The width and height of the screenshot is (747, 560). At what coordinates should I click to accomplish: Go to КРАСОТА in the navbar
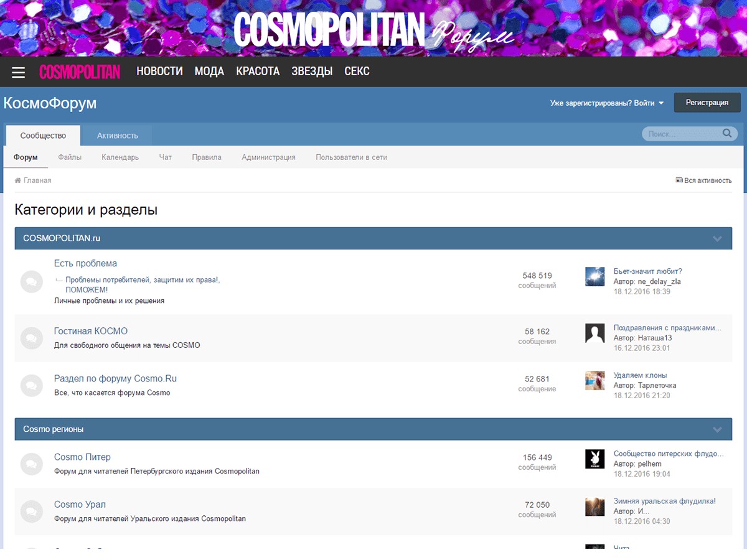pos(258,72)
